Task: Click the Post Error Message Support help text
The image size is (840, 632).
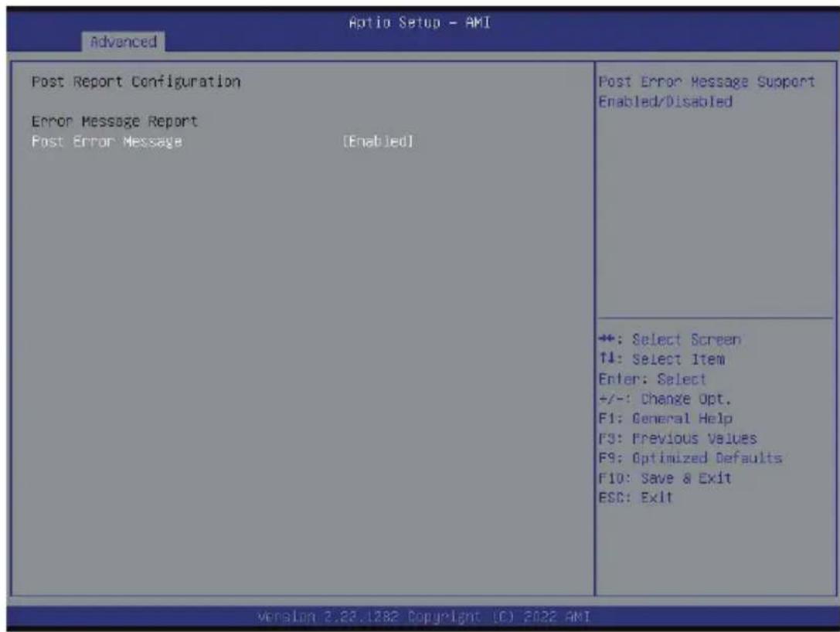Action: point(706,82)
